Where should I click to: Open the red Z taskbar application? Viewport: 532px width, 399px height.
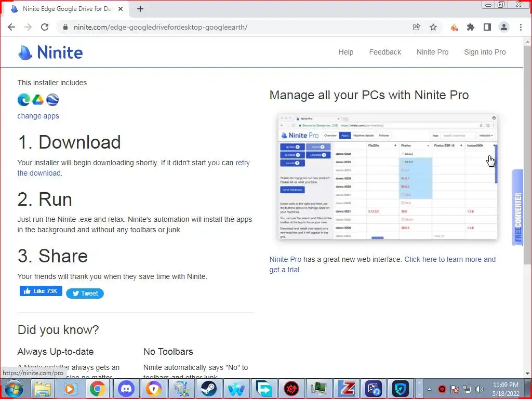click(347, 389)
